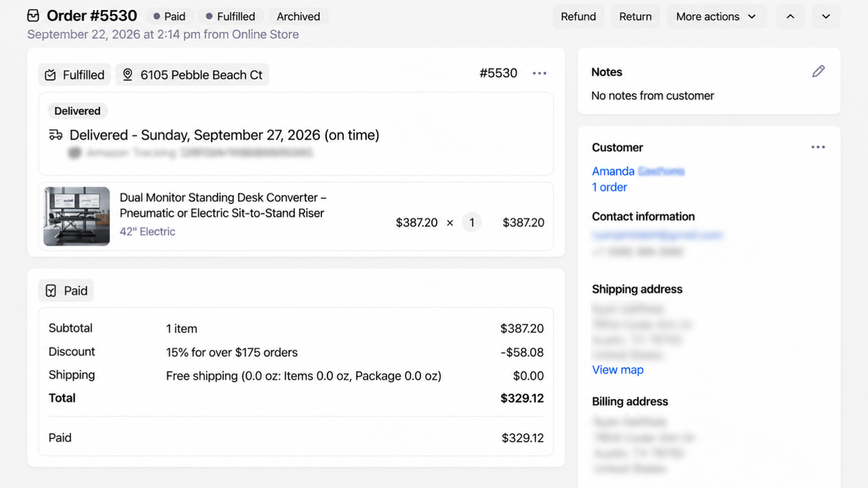Edit notes with the pencil icon
This screenshot has width=868, height=488.
click(x=818, y=71)
